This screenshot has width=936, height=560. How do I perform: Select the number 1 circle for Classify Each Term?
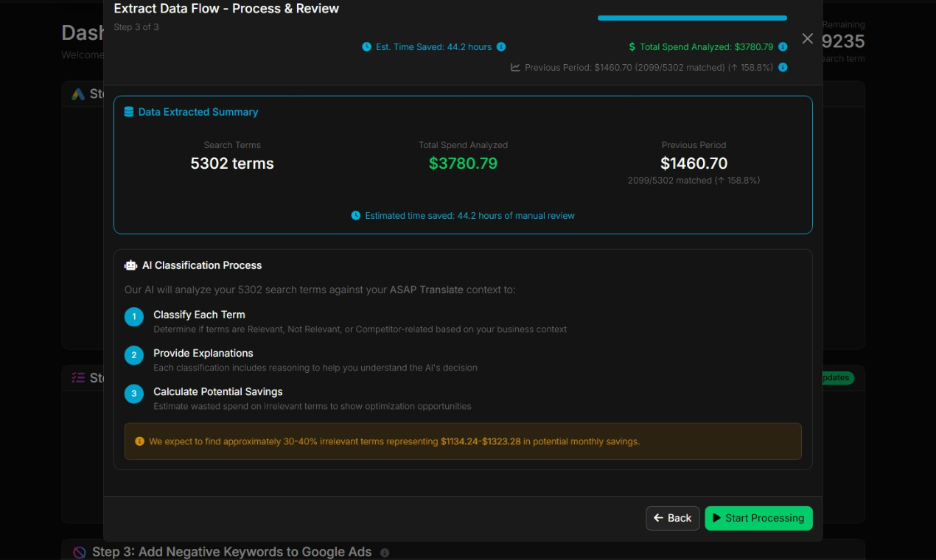pyautogui.click(x=133, y=317)
